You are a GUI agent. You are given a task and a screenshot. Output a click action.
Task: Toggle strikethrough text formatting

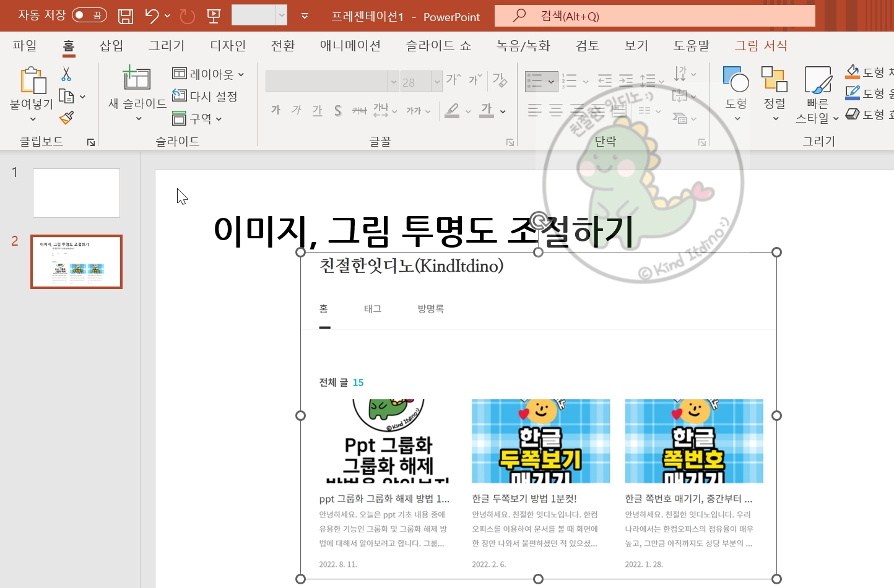coord(359,110)
